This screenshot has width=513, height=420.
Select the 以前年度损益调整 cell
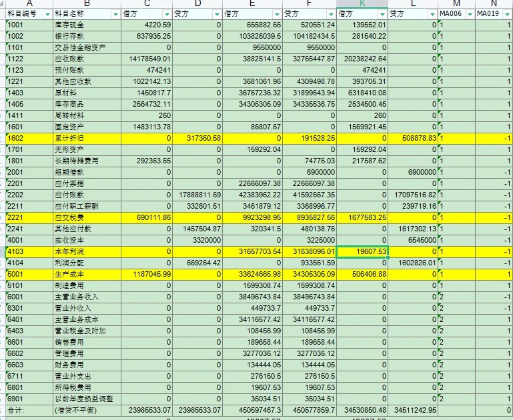coord(87,399)
